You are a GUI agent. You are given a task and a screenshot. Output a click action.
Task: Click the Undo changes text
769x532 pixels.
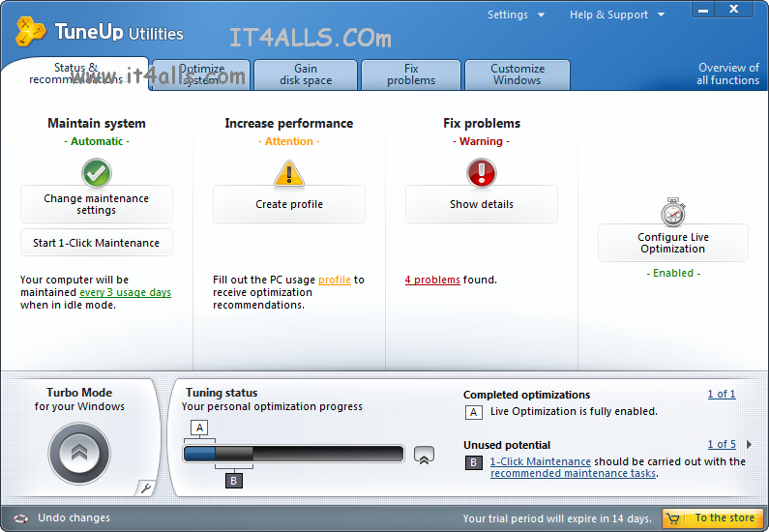pyautogui.click(x=74, y=517)
